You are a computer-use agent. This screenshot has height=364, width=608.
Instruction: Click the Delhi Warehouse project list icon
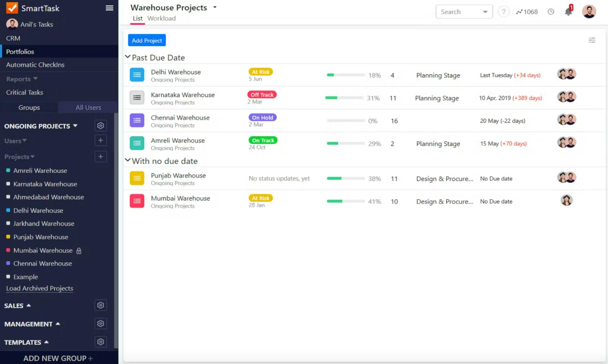pyautogui.click(x=137, y=75)
